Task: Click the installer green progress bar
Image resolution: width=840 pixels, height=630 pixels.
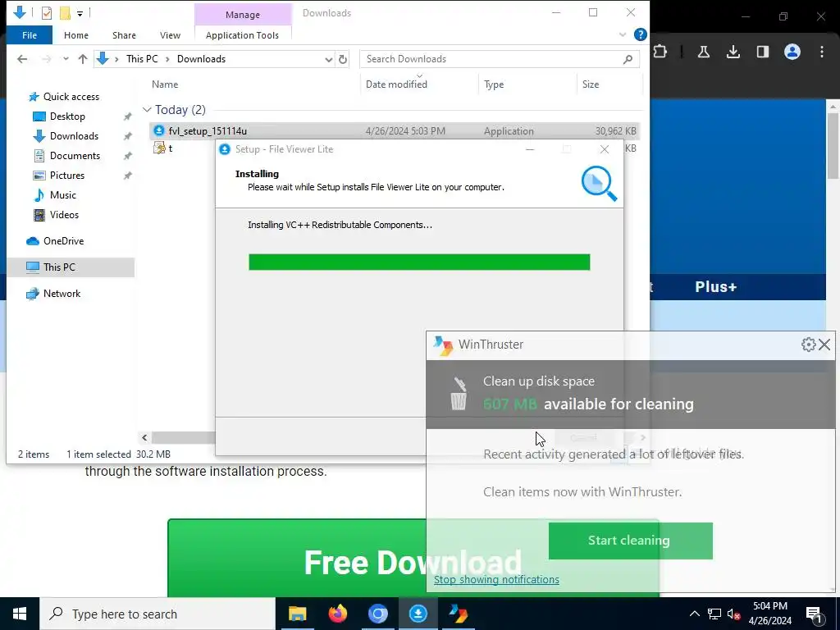Action: point(419,262)
